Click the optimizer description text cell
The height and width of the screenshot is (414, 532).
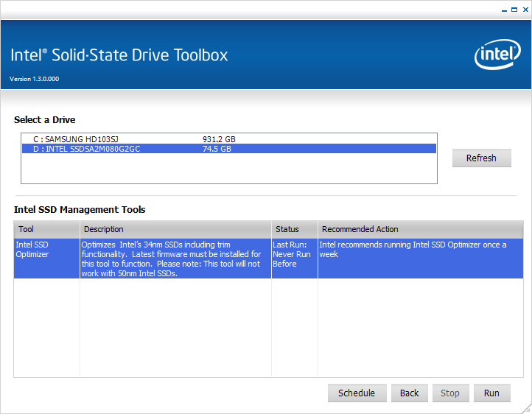(x=176, y=259)
